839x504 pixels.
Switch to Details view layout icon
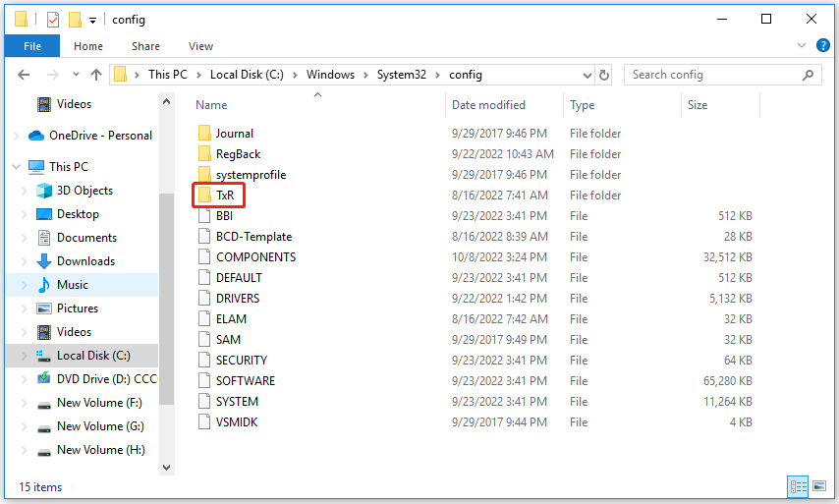pyautogui.click(x=799, y=486)
